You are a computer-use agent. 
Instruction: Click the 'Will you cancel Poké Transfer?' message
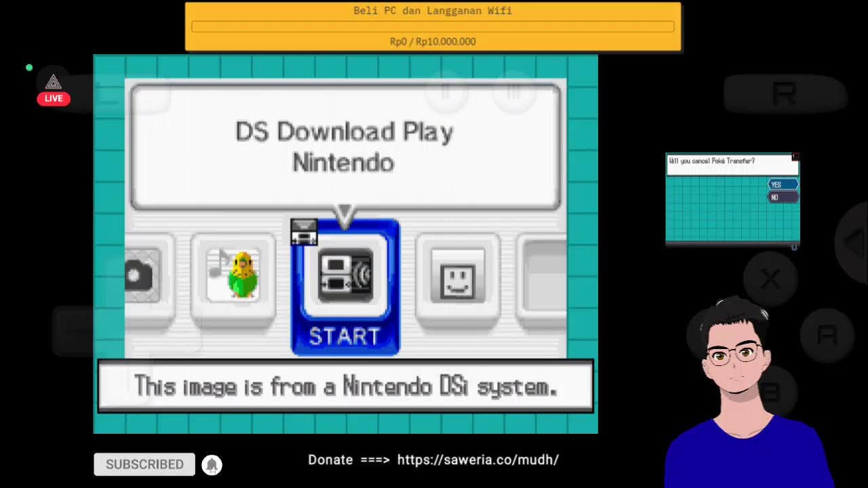click(711, 161)
